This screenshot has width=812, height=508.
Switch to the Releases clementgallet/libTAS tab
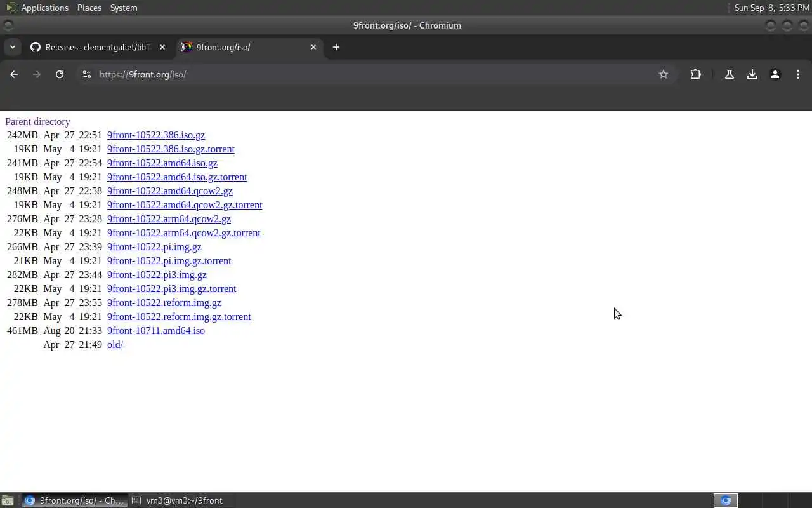click(x=98, y=47)
